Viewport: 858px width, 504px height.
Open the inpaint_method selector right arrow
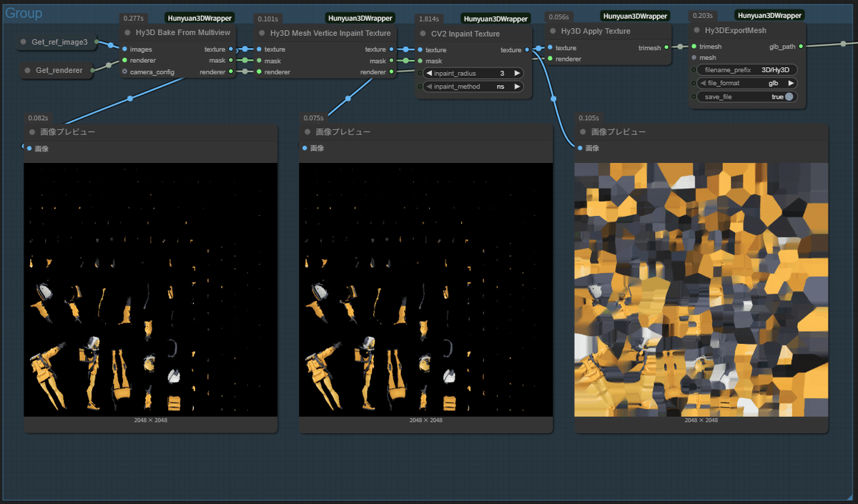pyautogui.click(x=517, y=86)
